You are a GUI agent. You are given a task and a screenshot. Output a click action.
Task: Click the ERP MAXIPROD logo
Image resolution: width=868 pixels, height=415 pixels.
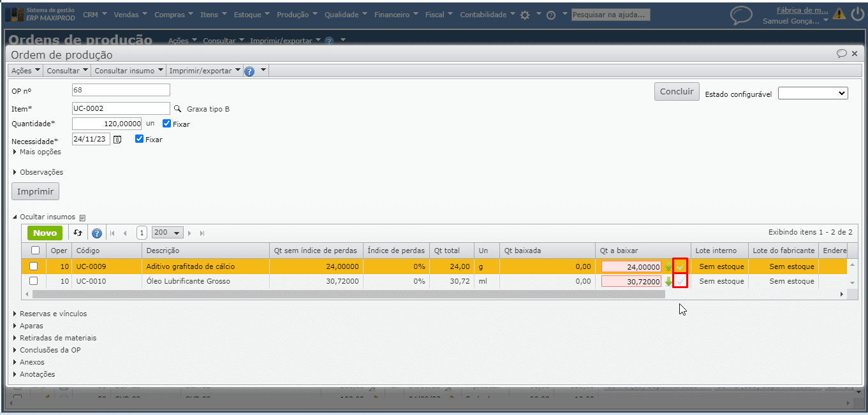(39, 14)
